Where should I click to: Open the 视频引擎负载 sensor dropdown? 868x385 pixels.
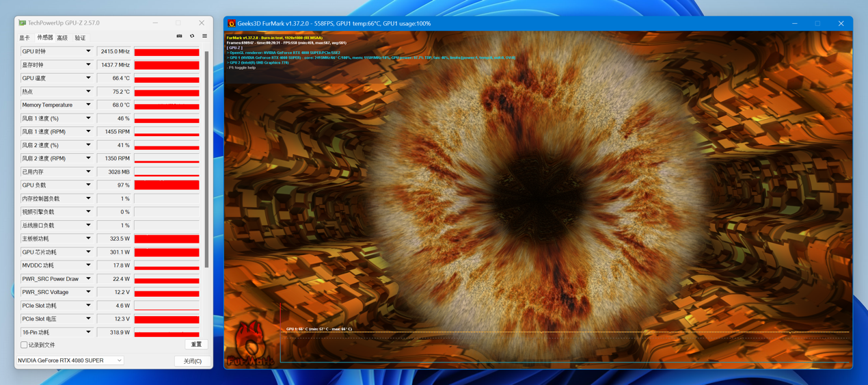(x=88, y=212)
